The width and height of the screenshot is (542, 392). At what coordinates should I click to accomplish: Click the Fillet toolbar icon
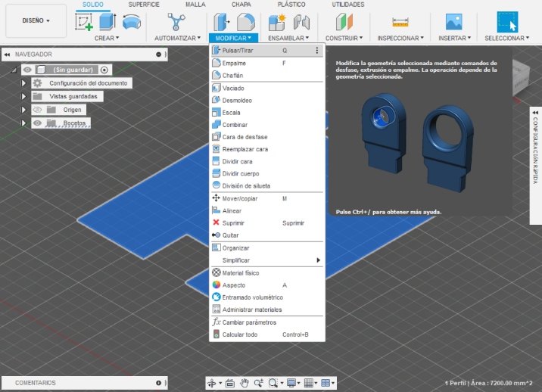tap(246, 22)
